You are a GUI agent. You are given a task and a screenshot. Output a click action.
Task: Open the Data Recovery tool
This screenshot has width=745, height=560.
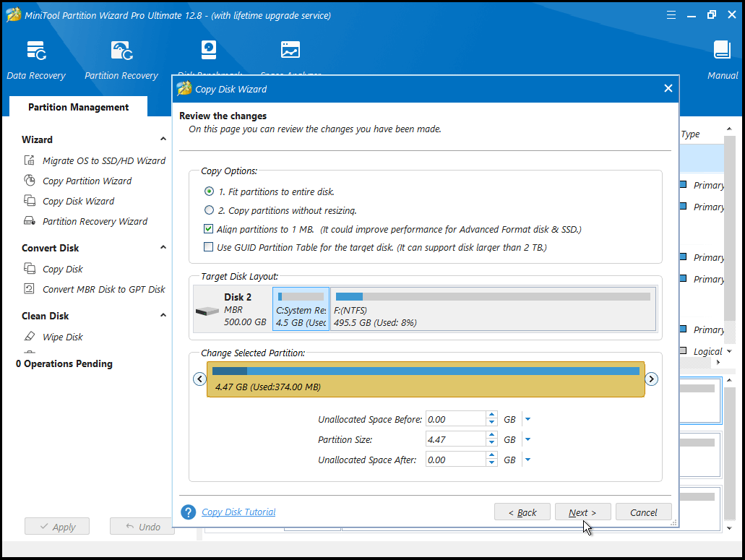click(36, 58)
